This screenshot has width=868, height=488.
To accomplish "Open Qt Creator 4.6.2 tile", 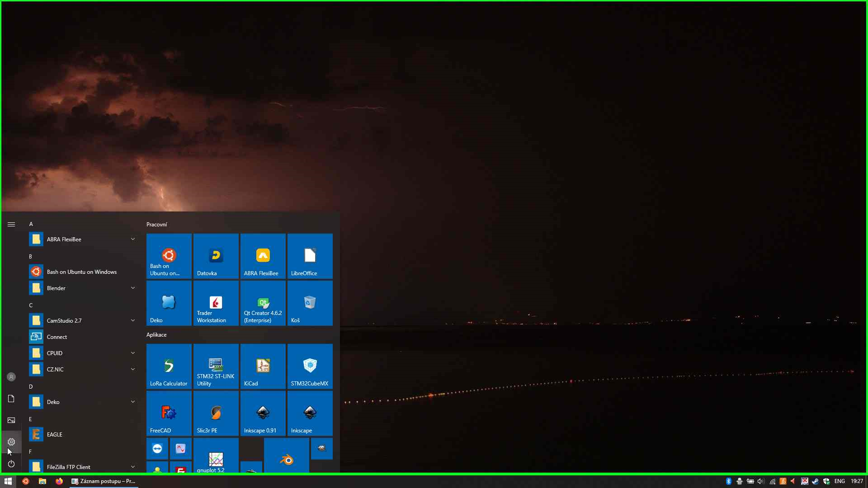I will [263, 303].
